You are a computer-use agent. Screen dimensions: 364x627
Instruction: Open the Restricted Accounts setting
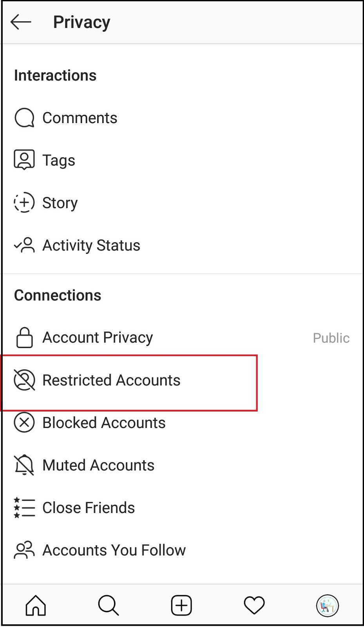pyautogui.click(x=111, y=380)
